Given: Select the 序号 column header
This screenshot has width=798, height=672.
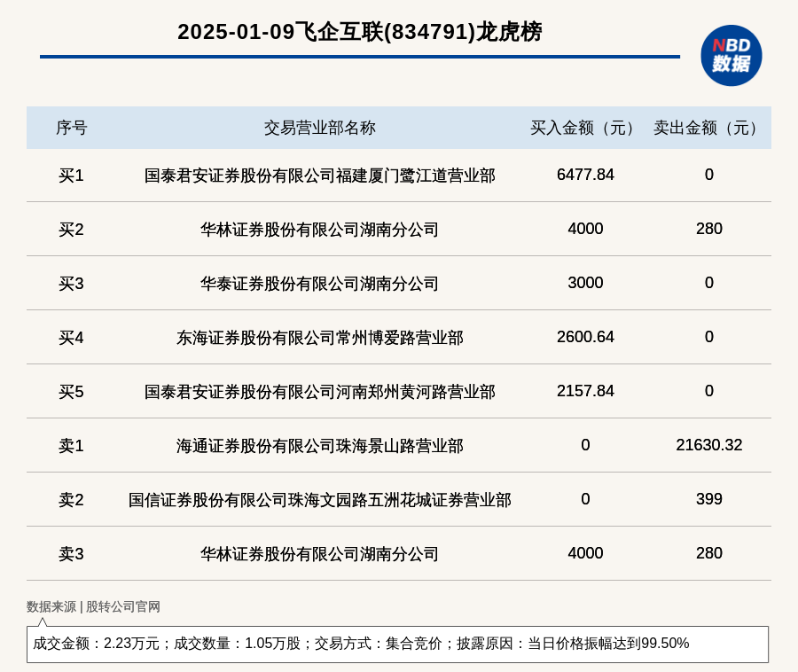Looking at the screenshot, I should click(x=71, y=128).
